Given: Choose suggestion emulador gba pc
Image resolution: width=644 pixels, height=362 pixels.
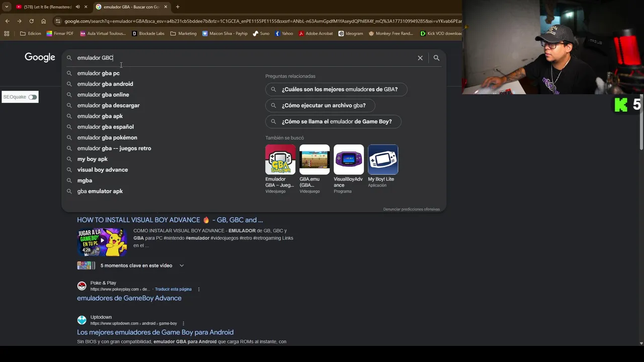Looking at the screenshot, I should click(98, 73).
